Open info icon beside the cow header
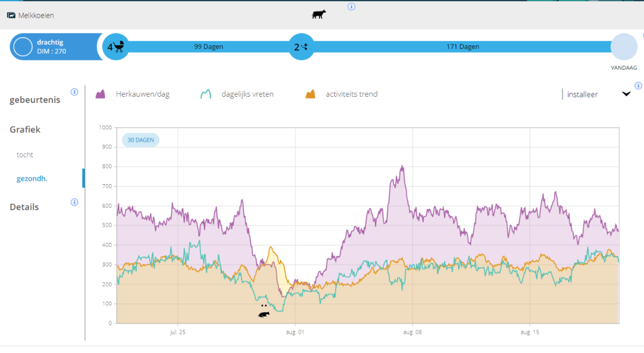This screenshot has height=353, width=644. pyautogui.click(x=352, y=7)
